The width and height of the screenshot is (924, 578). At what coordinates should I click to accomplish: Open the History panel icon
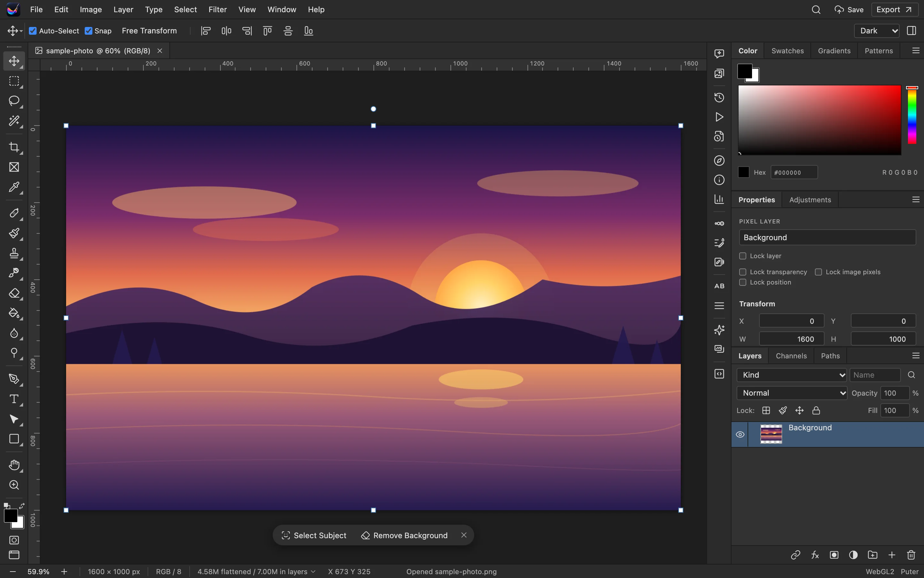pos(719,98)
